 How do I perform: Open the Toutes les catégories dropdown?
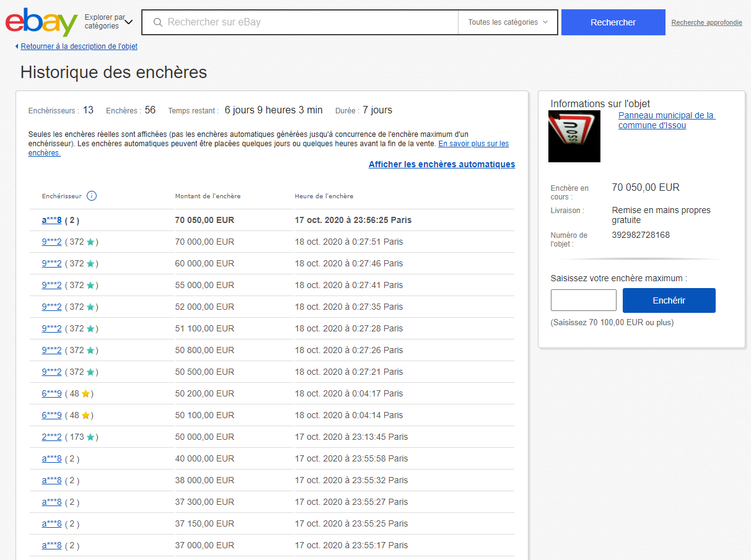(x=507, y=22)
